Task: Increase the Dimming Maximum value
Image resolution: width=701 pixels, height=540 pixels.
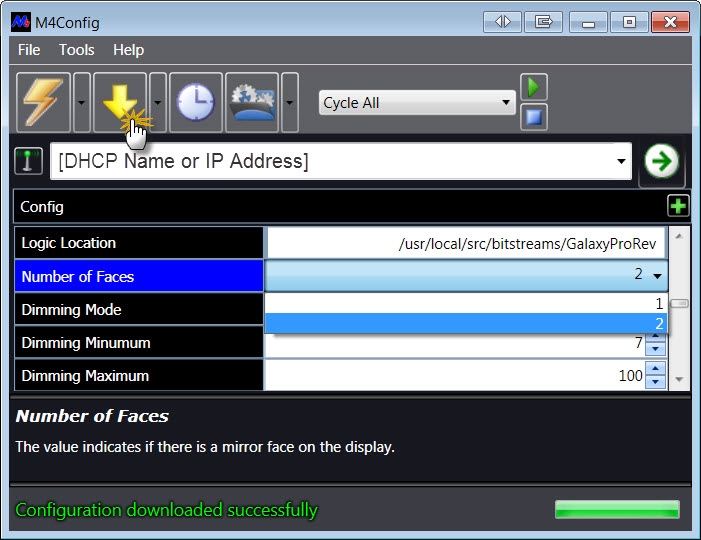Action: [x=655, y=370]
